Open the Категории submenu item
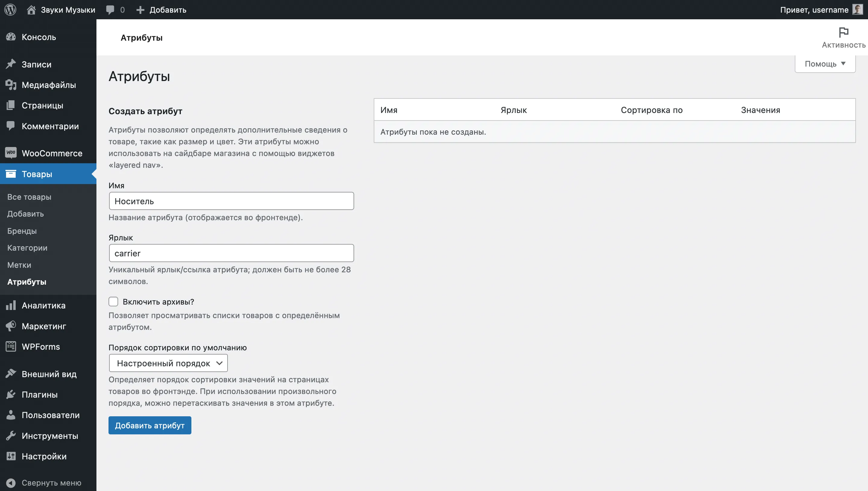868x491 pixels. click(27, 248)
